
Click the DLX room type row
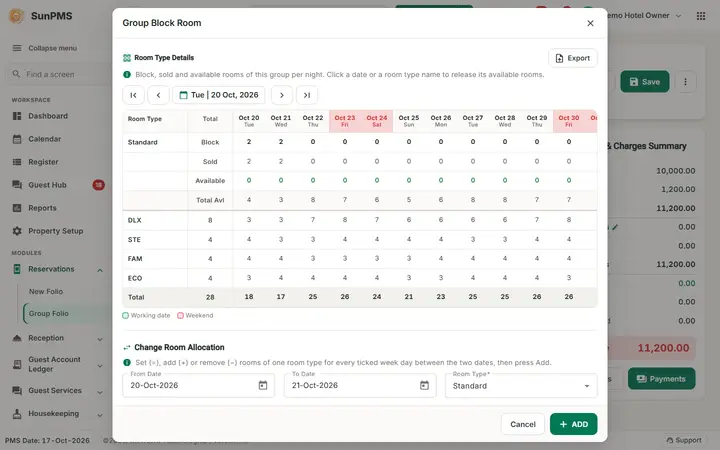360,220
